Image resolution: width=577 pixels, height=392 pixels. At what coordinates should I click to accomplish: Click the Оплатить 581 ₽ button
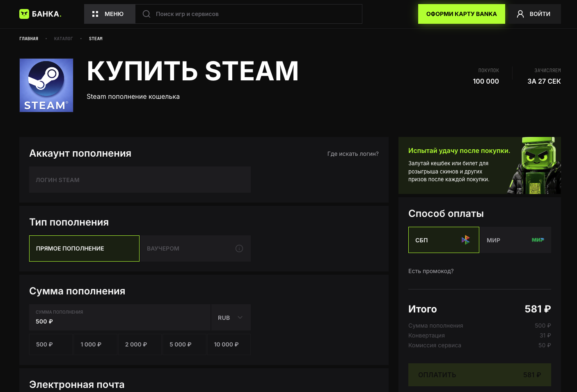click(480, 375)
